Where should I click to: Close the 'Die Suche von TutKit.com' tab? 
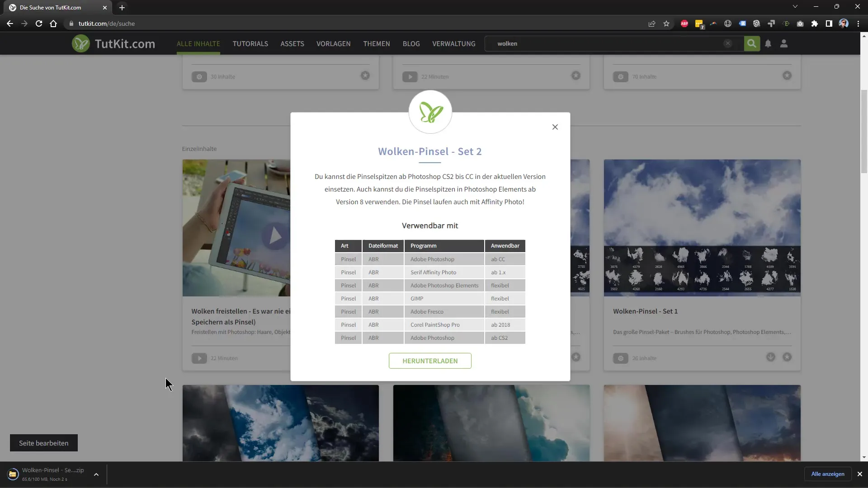pos(105,8)
